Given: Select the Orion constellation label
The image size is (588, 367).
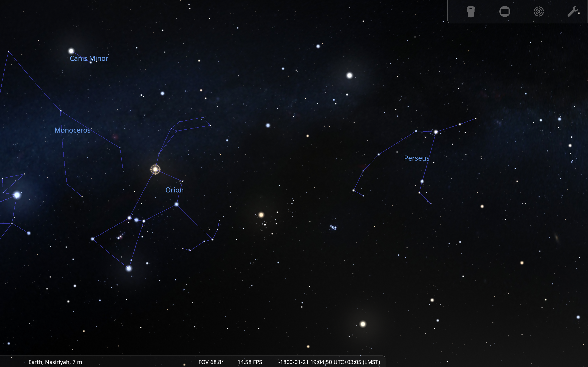Looking at the screenshot, I should pyautogui.click(x=174, y=190).
